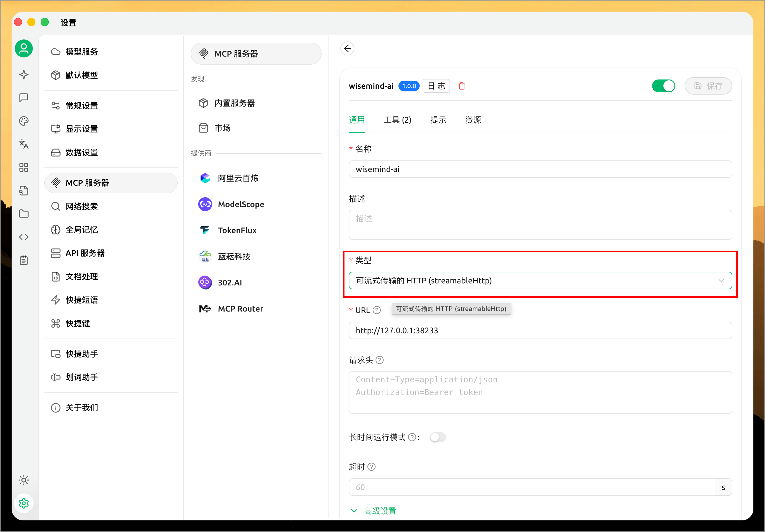Image resolution: width=765 pixels, height=532 pixels.
Task: Select the painting palette icon in sidebar
Action: (24, 121)
